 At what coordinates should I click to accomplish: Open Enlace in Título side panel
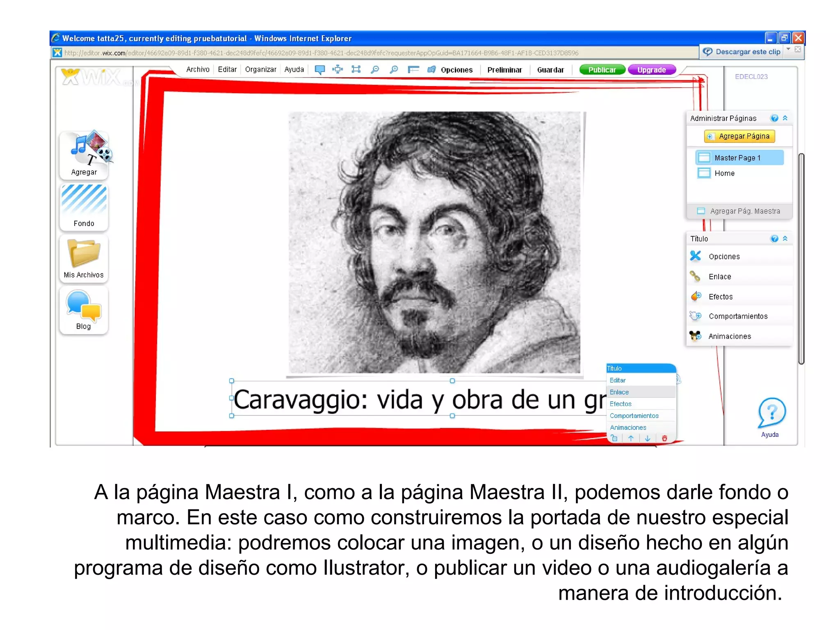[x=739, y=276]
